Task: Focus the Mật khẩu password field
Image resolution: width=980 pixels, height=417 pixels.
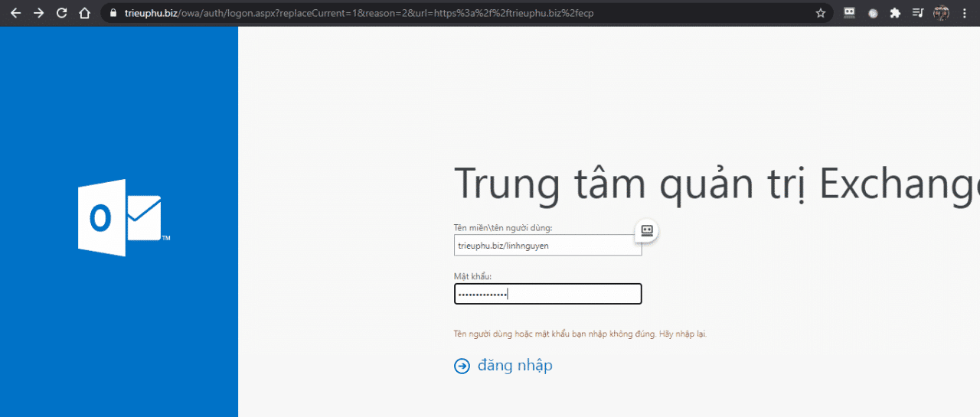Action: (547, 294)
